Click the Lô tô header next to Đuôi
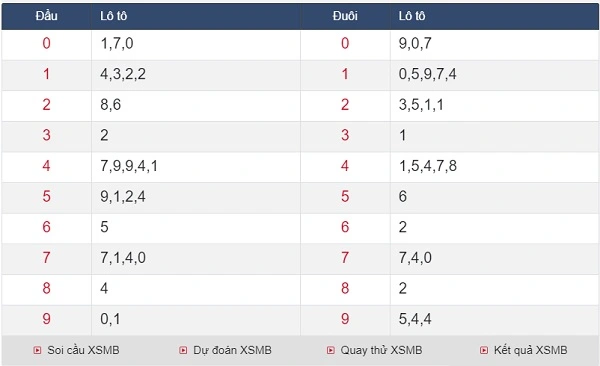600x366 pixels. coord(412,16)
